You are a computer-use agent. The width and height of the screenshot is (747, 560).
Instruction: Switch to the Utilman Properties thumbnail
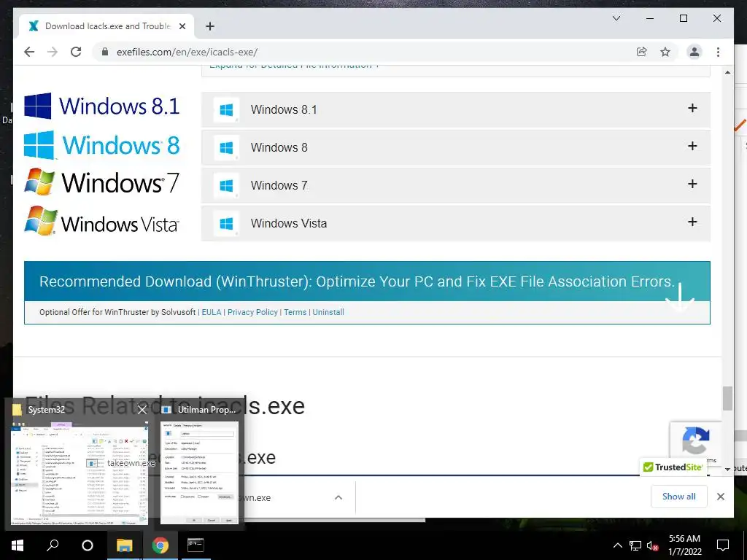pos(200,472)
